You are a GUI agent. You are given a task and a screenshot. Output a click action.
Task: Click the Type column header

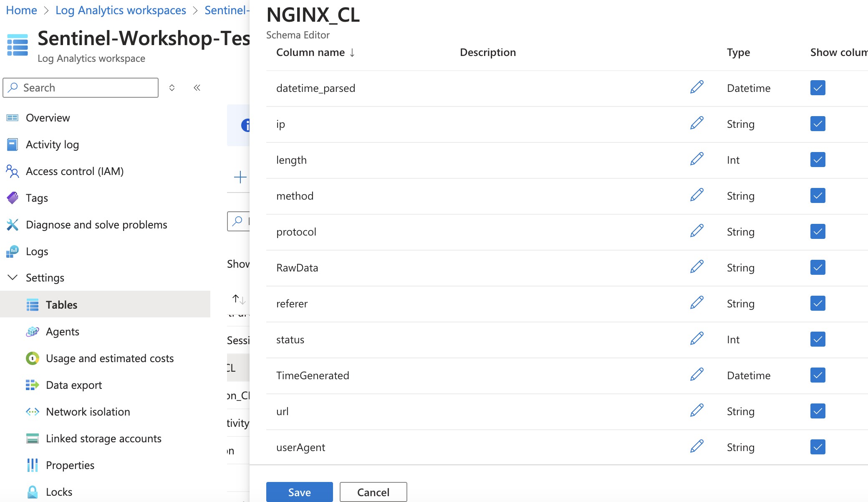point(738,52)
